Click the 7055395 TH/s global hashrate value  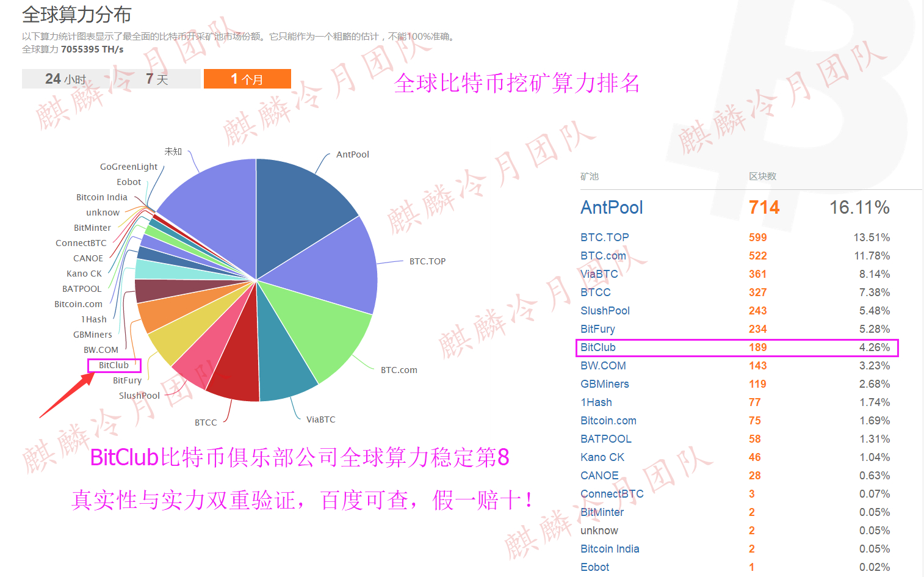point(92,49)
